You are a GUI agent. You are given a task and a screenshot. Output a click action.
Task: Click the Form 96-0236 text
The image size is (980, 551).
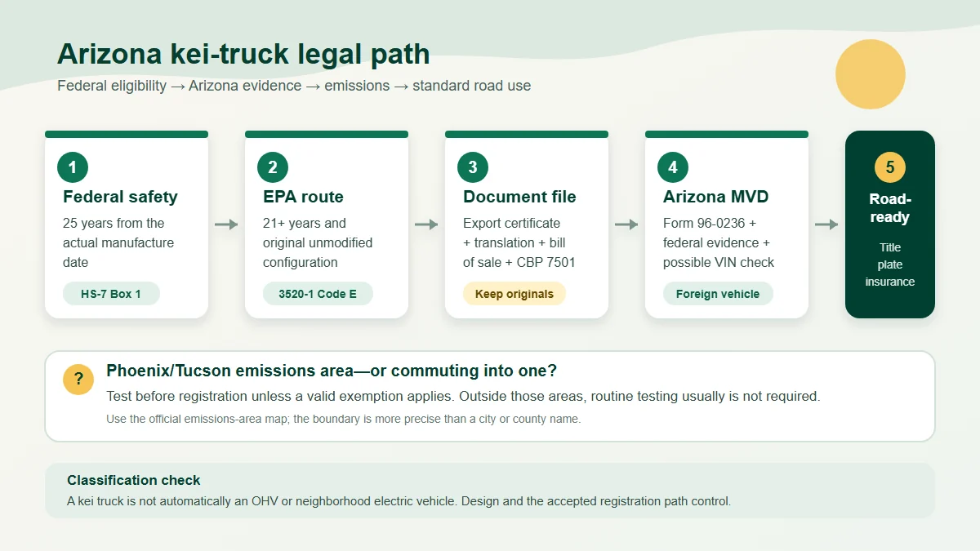pyautogui.click(x=719, y=242)
